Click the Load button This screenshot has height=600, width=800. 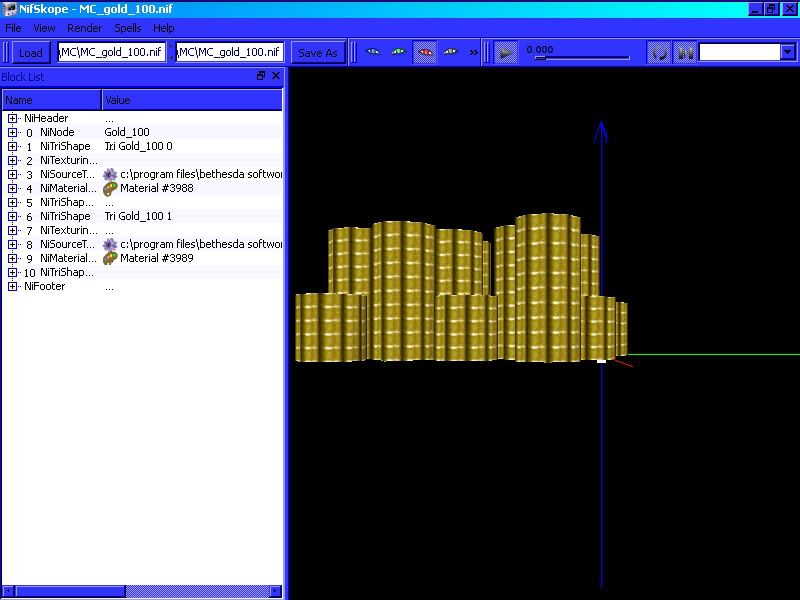(x=31, y=53)
